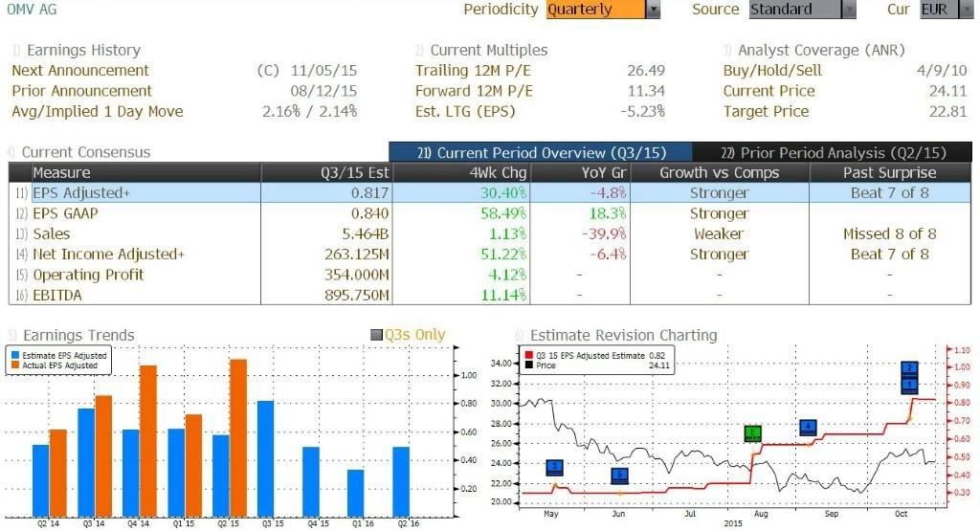Screen dimensions: 980x531
Task: Toggle the Q3s Only checkbox
Action: (376, 336)
